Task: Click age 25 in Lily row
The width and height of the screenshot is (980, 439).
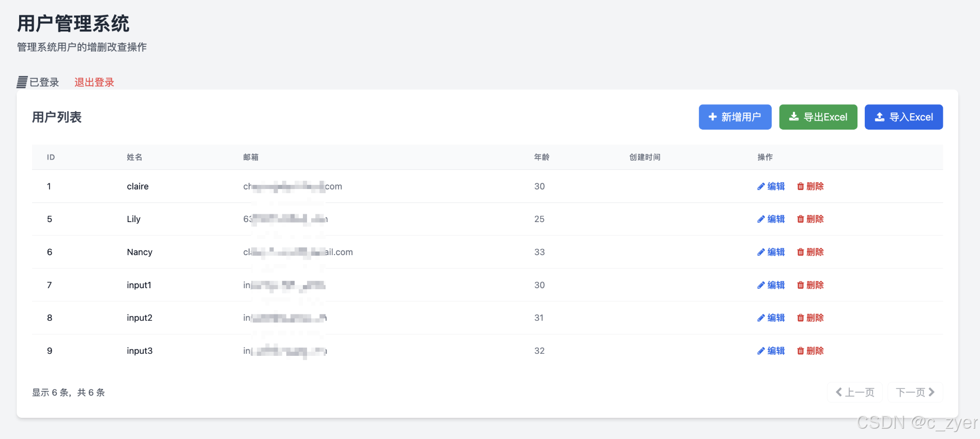Action: point(539,219)
